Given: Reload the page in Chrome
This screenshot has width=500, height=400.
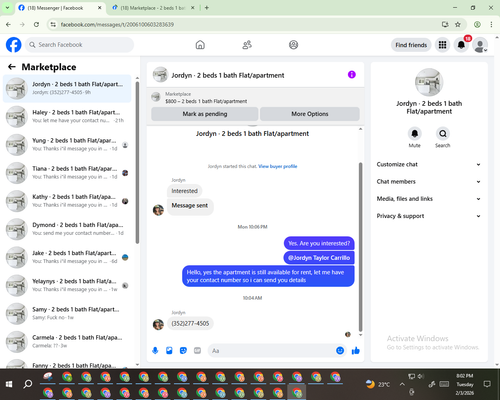Looking at the screenshot, I should coord(36,24).
